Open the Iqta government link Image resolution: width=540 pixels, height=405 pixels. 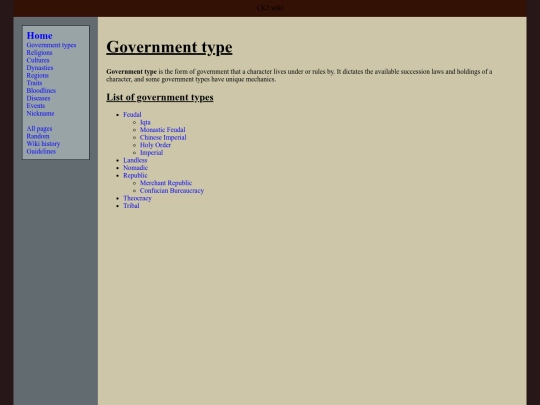point(145,122)
